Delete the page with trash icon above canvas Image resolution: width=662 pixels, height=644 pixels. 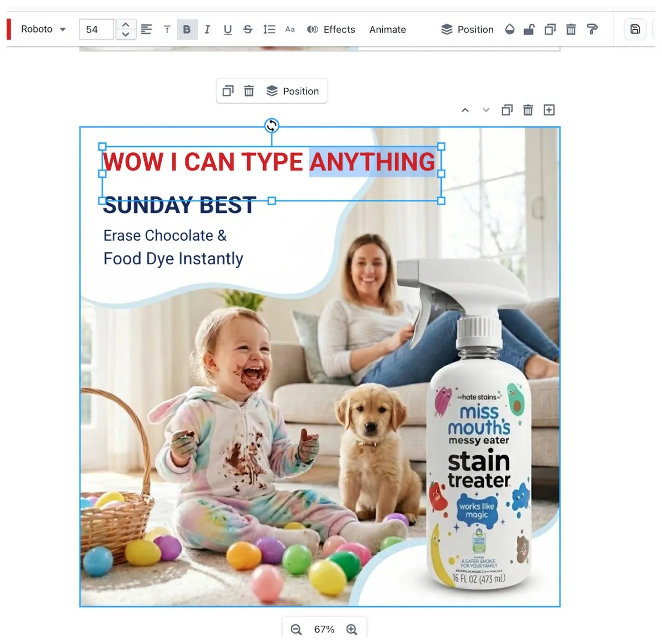(528, 110)
